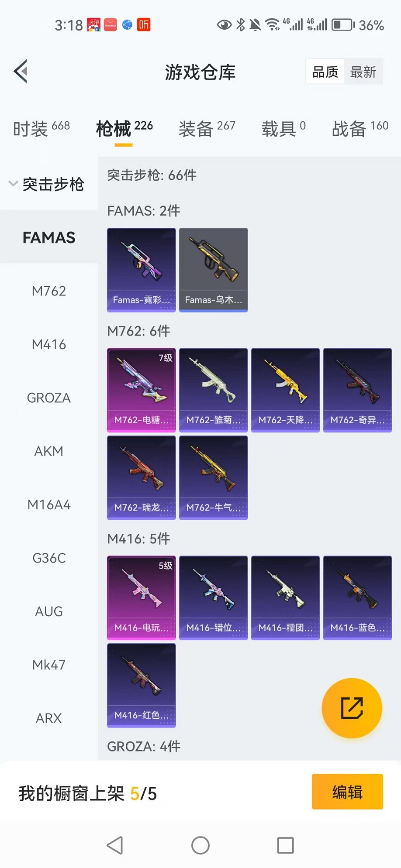
Task: Tap the Android home circle icon
Action: click(200, 845)
